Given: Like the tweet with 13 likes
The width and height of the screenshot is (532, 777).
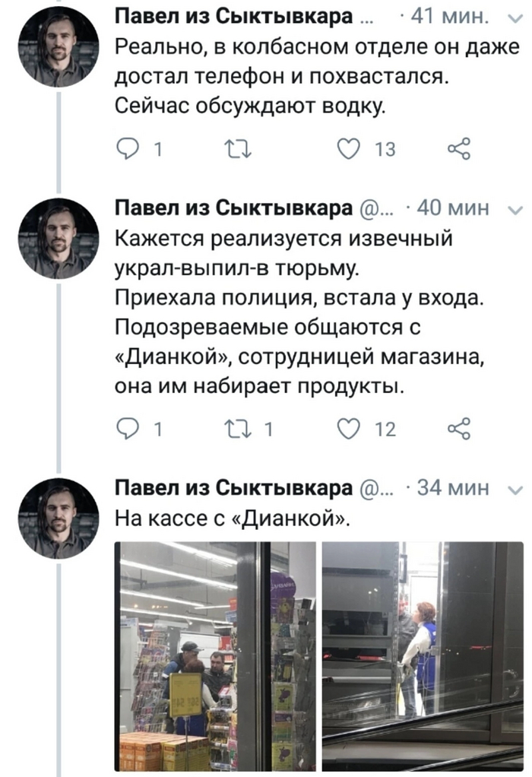Looking at the screenshot, I should [348, 149].
